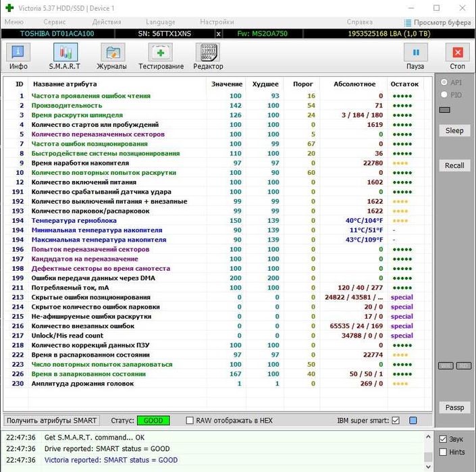Click special label in row 213

pyautogui.click(x=402, y=298)
